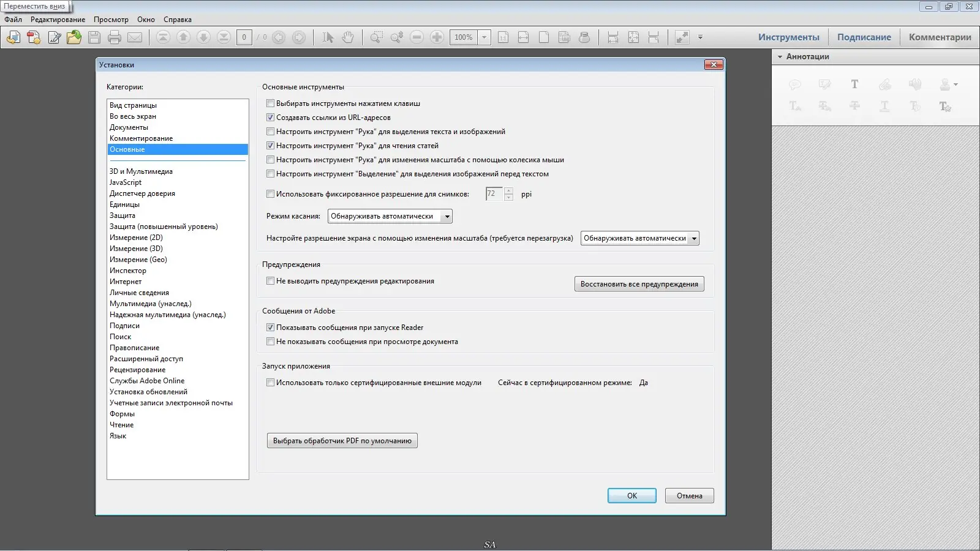Image resolution: width=980 pixels, height=551 pixels.
Task: Select the text Selection tool
Action: tap(328, 37)
